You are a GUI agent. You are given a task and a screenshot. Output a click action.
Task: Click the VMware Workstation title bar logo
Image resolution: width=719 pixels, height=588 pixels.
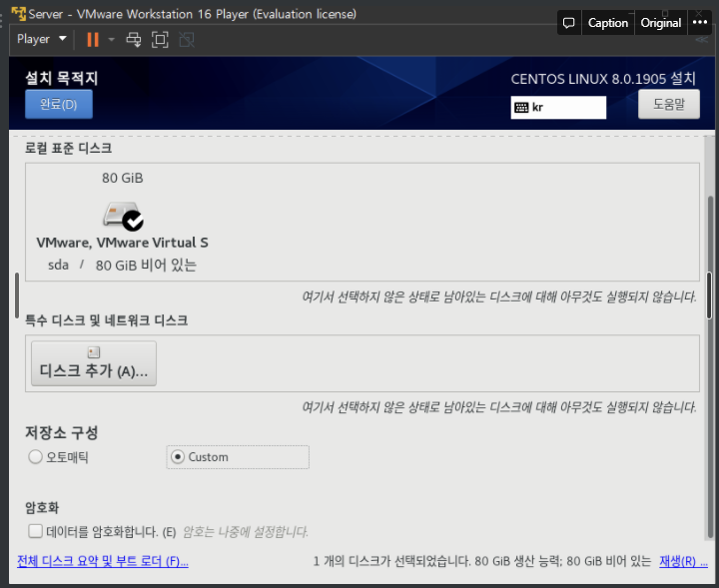(x=18, y=14)
